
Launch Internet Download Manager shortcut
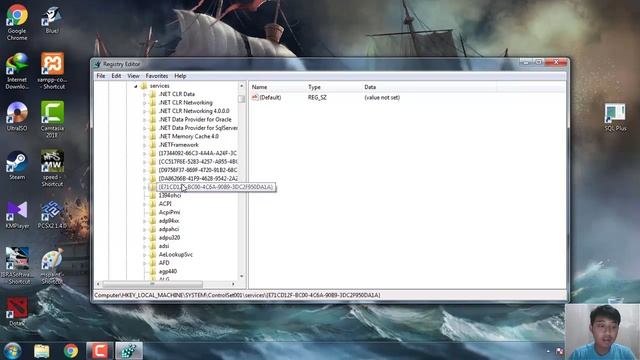pyautogui.click(x=17, y=71)
